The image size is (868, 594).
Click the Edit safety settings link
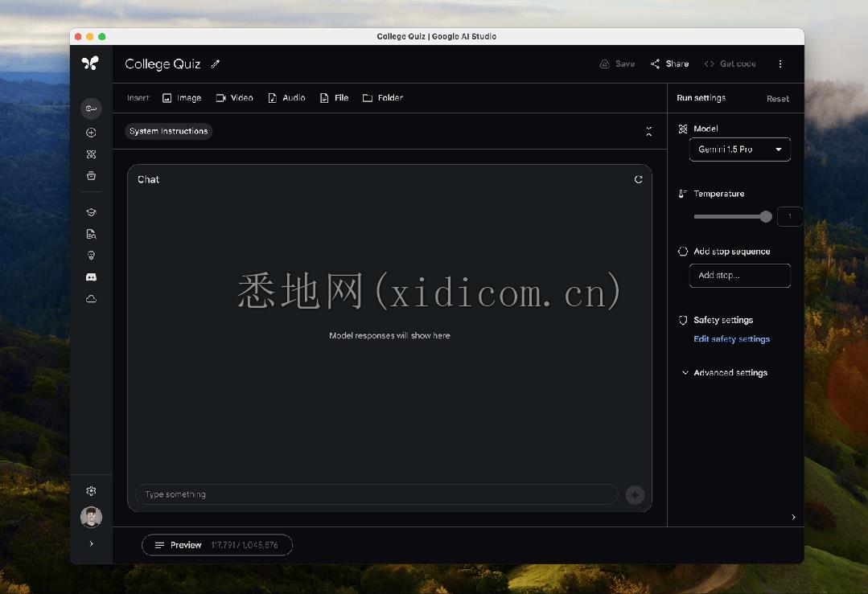tap(731, 338)
